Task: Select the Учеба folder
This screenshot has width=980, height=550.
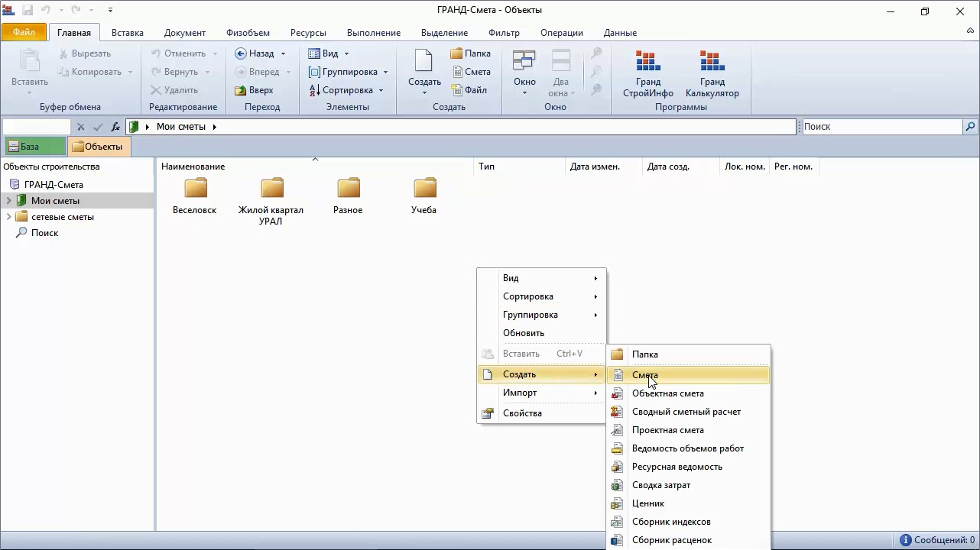Action: 424,196
